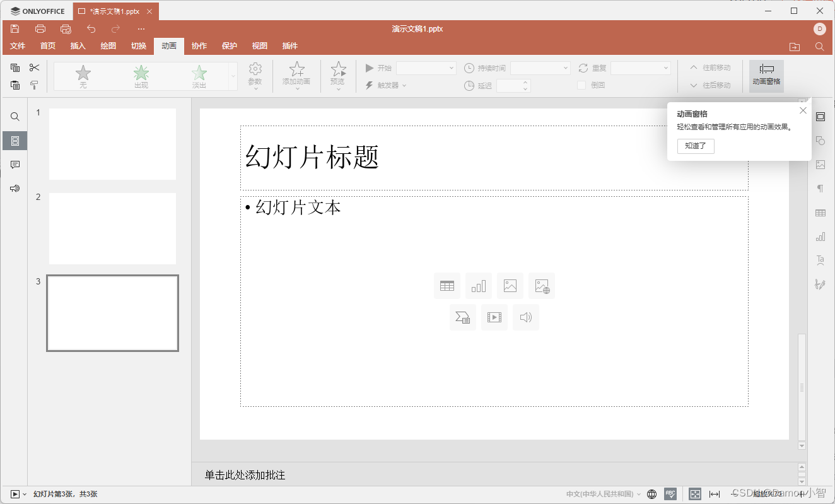The image size is (835, 504).
Task: Open paragraph settings in right sidebar
Action: point(820,189)
